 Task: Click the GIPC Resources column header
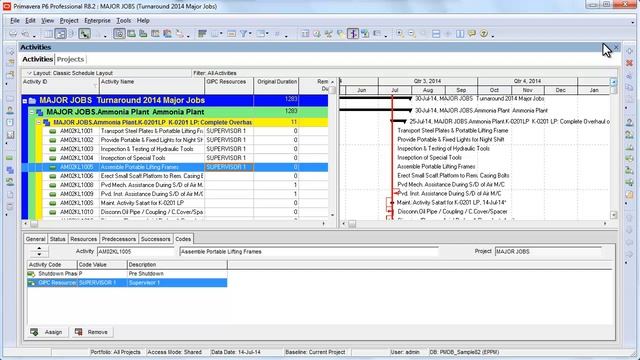pos(229,85)
